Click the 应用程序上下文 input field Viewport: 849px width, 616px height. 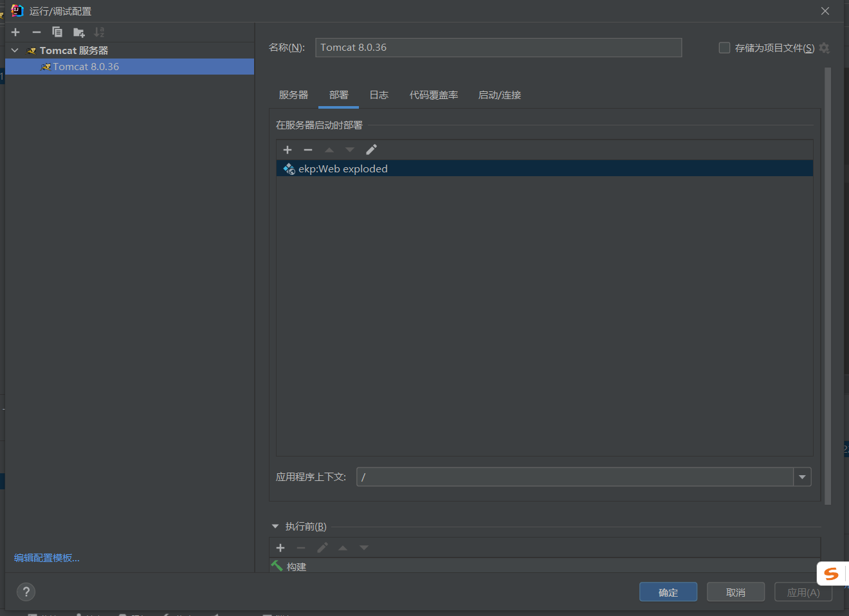click(575, 477)
